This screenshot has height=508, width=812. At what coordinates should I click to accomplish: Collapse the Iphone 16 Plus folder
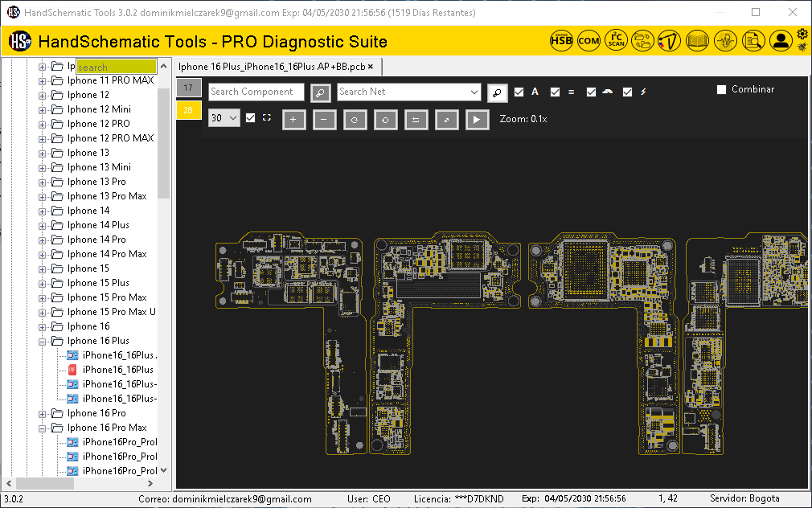click(43, 342)
